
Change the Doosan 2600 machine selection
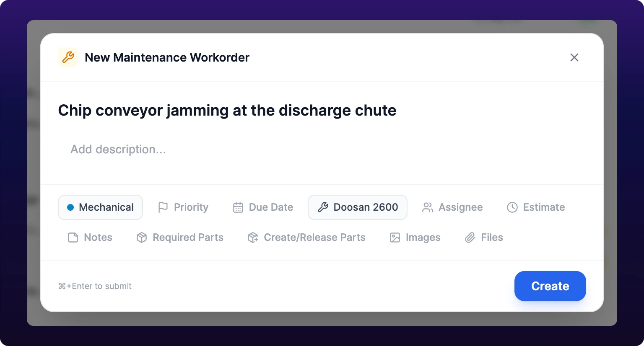358,207
